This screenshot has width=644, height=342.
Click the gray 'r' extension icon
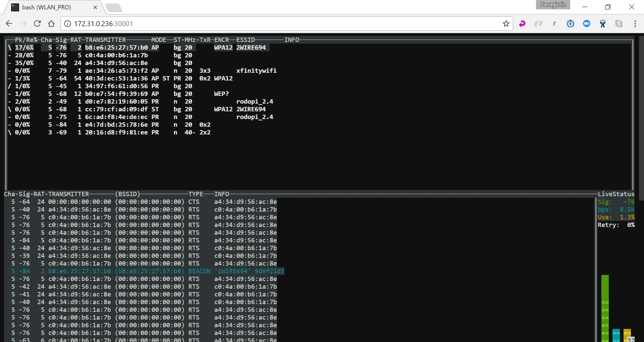coord(554,23)
